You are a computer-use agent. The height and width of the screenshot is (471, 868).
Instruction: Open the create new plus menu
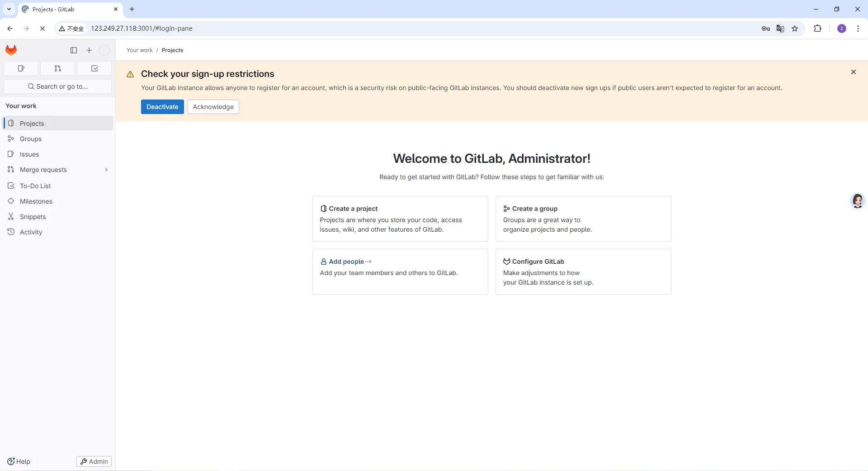pos(89,50)
